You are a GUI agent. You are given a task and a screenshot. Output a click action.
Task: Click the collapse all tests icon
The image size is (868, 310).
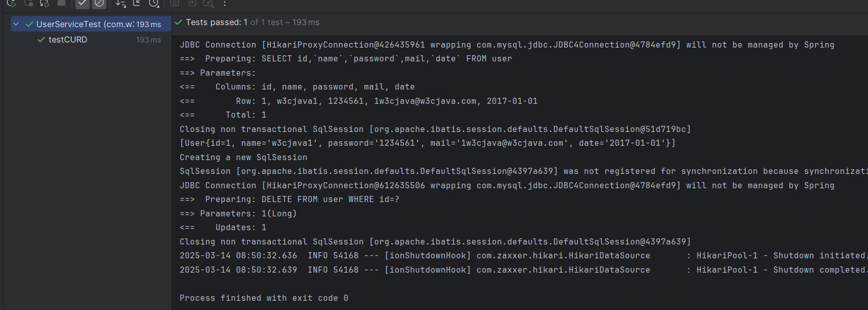137,3
